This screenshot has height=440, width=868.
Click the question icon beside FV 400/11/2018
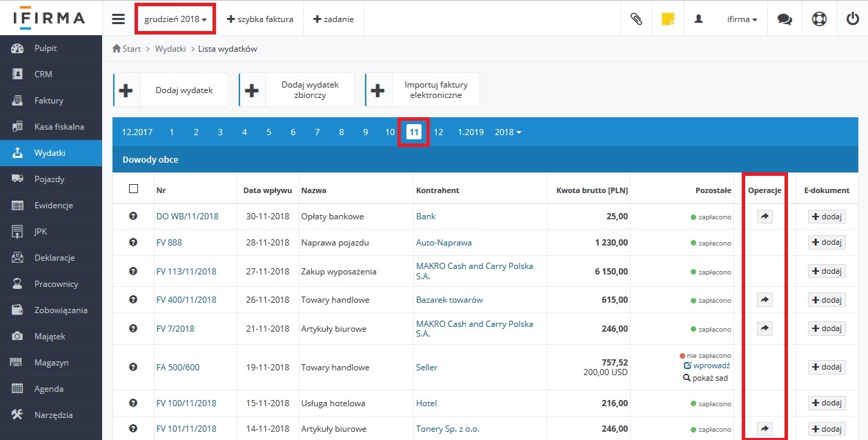133,299
